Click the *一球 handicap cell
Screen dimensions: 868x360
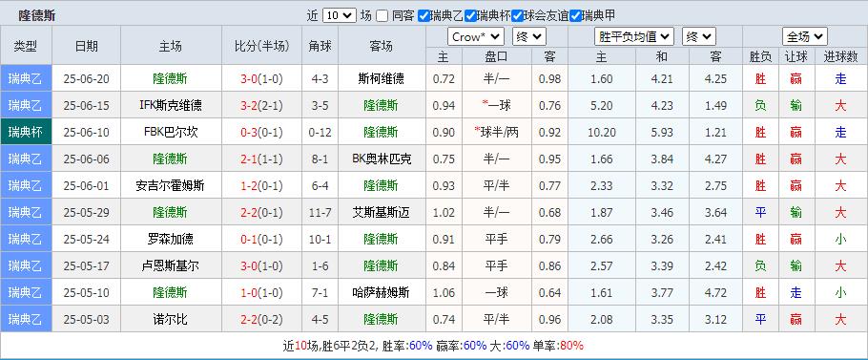[x=497, y=105]
